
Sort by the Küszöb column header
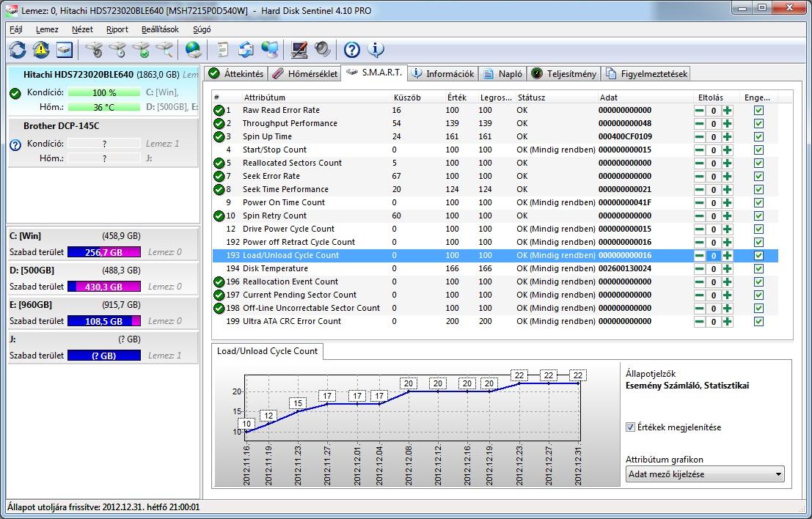pyautogui.click(x=407, y=97)
